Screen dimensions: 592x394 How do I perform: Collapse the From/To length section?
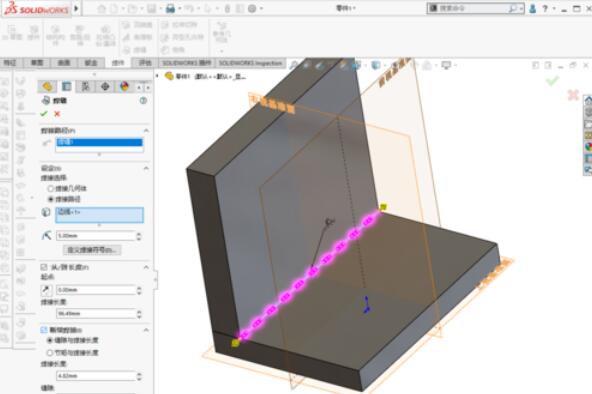(146, 268)
